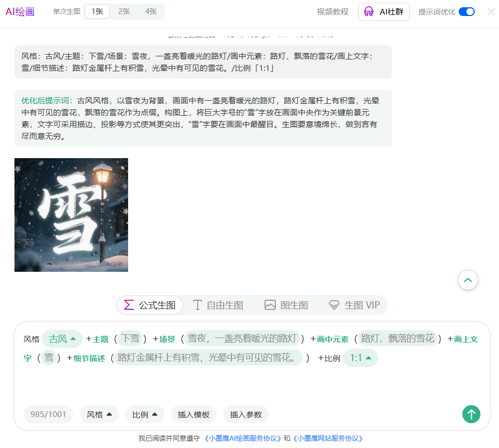499x448 pixels.
Task: Click the 插入参数 button
Action: [246, 414]
